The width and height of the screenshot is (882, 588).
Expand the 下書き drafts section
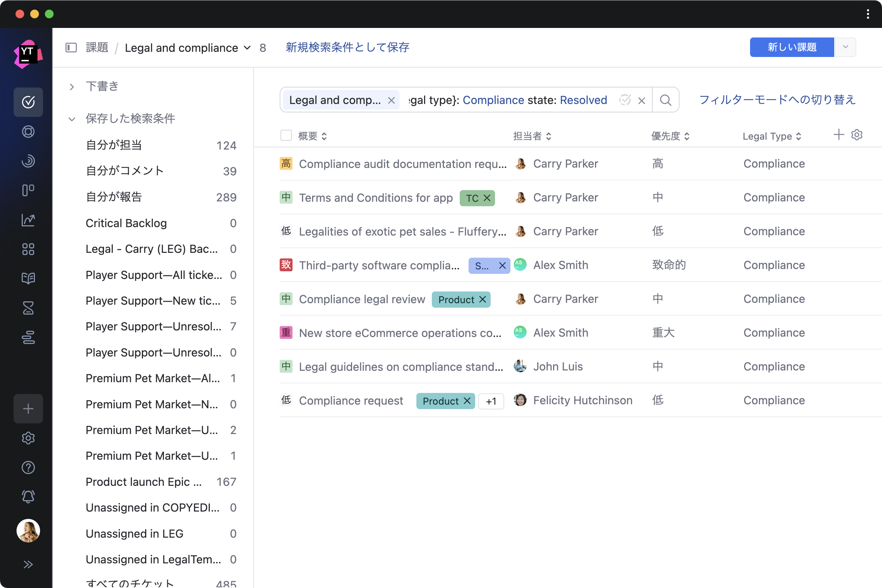[72, 87]
